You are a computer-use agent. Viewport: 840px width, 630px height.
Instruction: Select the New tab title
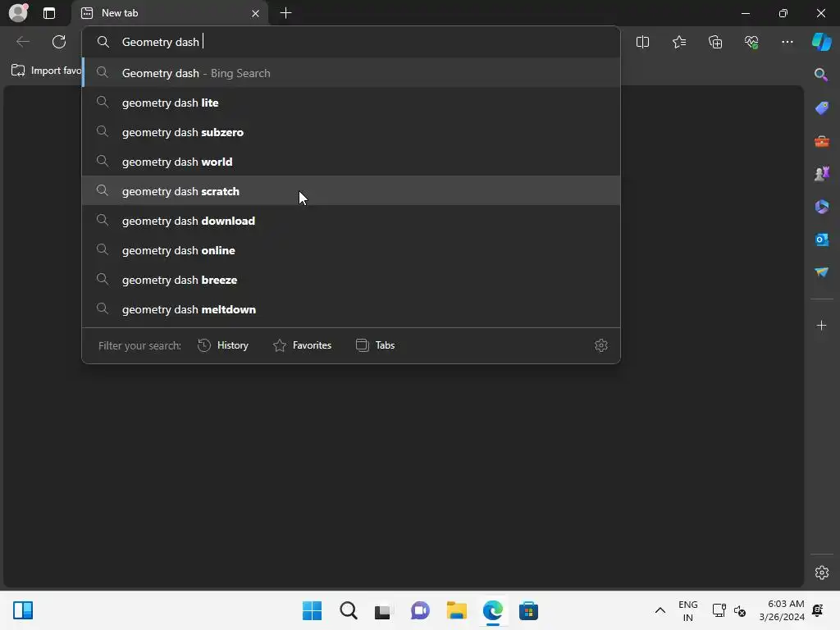[120, 13]
